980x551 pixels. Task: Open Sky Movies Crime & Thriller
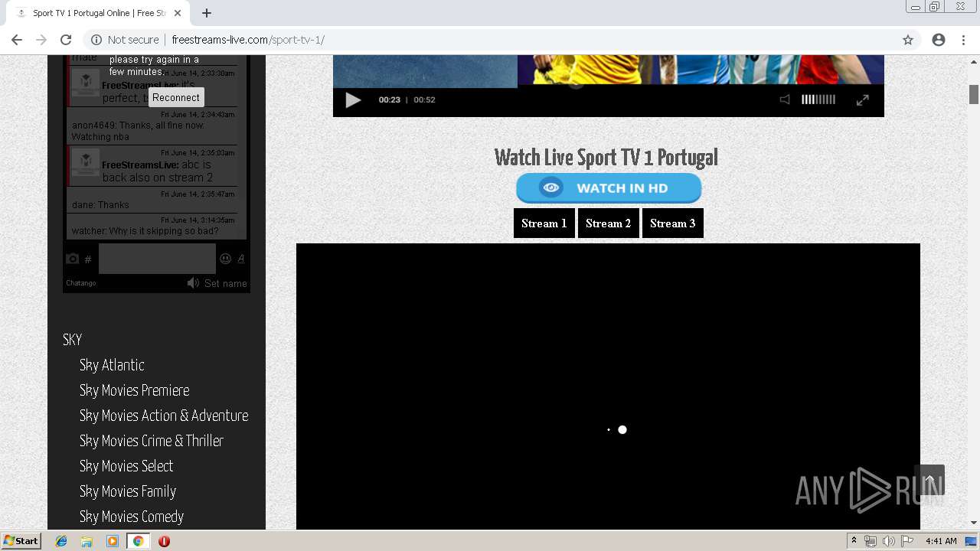pyautogui.click(x=152, y=441)
